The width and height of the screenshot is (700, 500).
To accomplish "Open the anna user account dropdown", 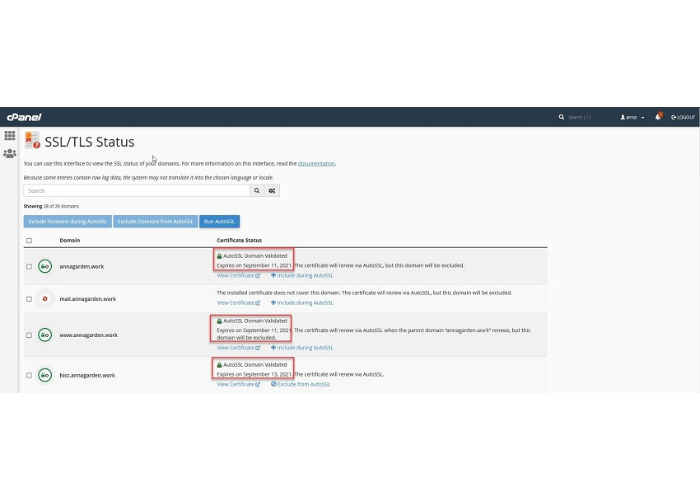I will 633,117.
